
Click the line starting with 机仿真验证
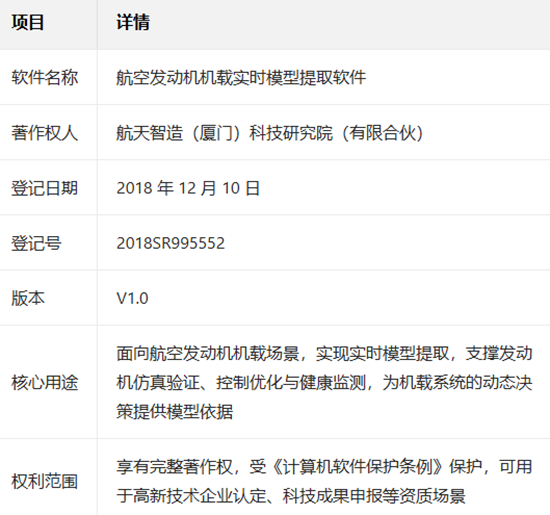[324, 382]
